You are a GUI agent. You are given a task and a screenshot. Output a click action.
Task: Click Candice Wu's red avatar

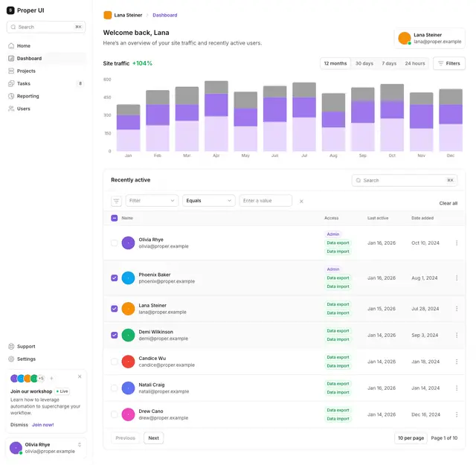(x=128, y=362)
